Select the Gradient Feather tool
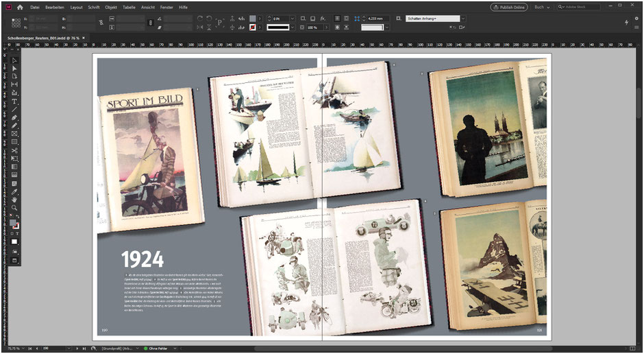 point(14,175)
